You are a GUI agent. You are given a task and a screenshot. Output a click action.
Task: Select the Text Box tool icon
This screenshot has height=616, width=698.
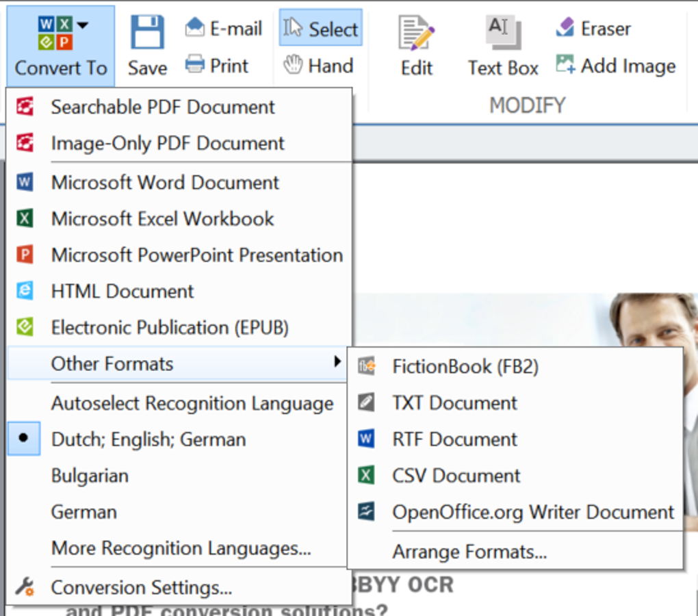pyautogui.click(x=503, y=31)
